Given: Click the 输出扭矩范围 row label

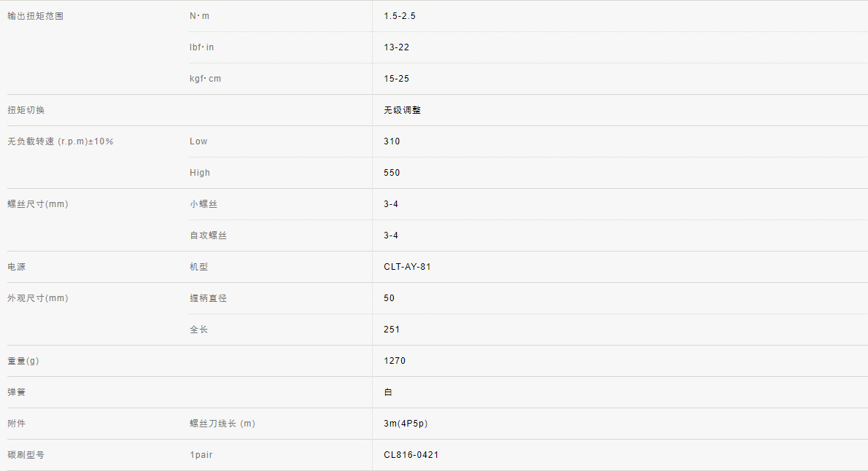Looking at the screenshot, I should click(36, 16).
